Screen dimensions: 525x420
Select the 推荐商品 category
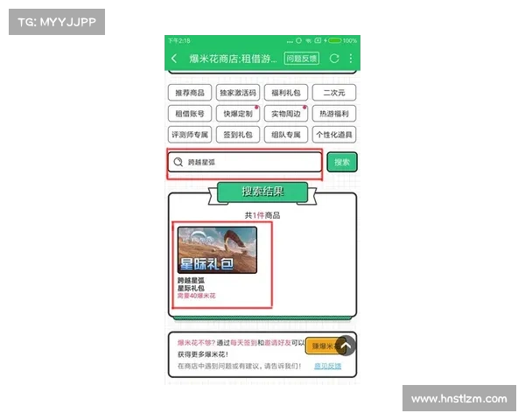point(190,93)
